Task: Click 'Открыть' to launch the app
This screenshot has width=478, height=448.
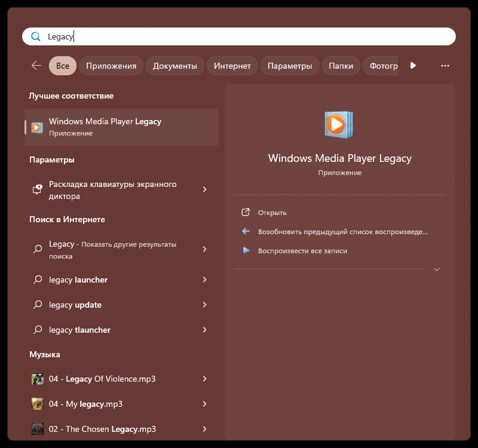Action: click(x=272, y=213)
